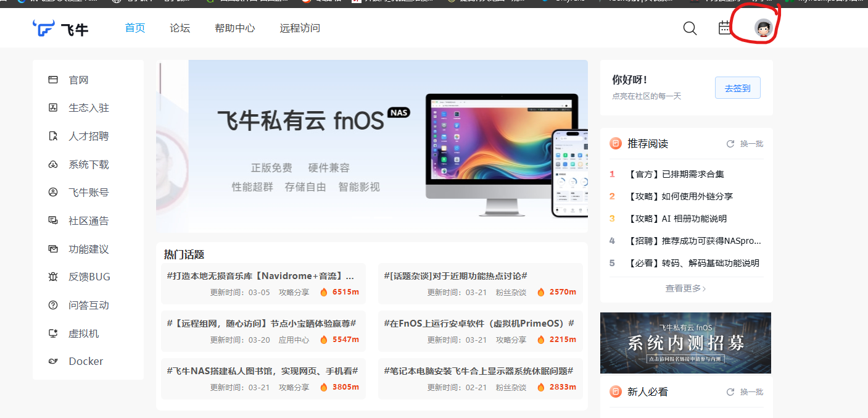868x418 pixels.
Task: Click the 3805m heat value
Action: (345, 387)
